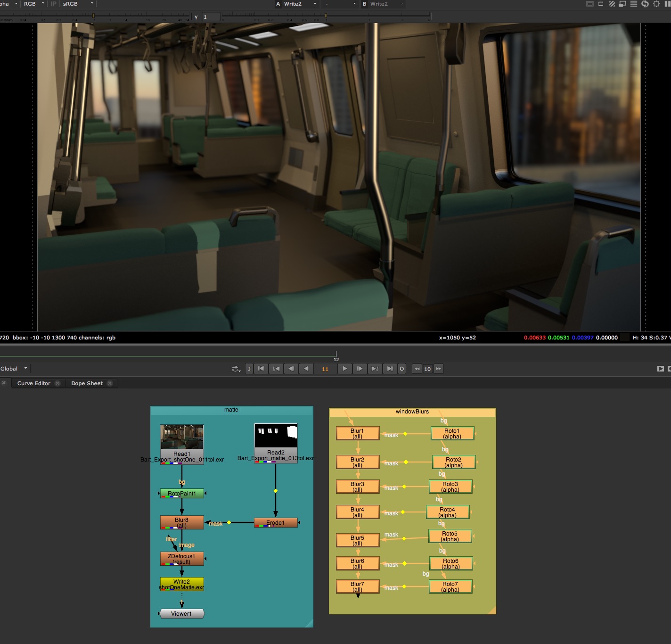Toggle the In point button

[x=249, y=369]
